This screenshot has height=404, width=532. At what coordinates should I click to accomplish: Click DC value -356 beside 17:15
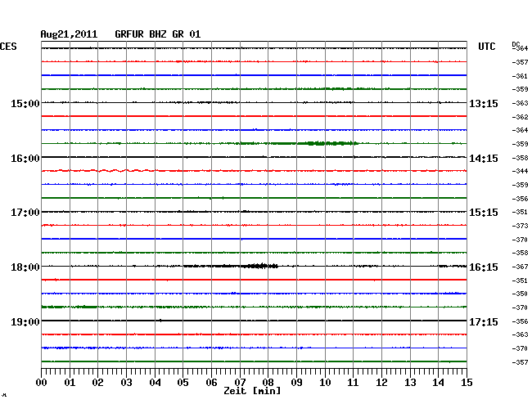[520, 321]
